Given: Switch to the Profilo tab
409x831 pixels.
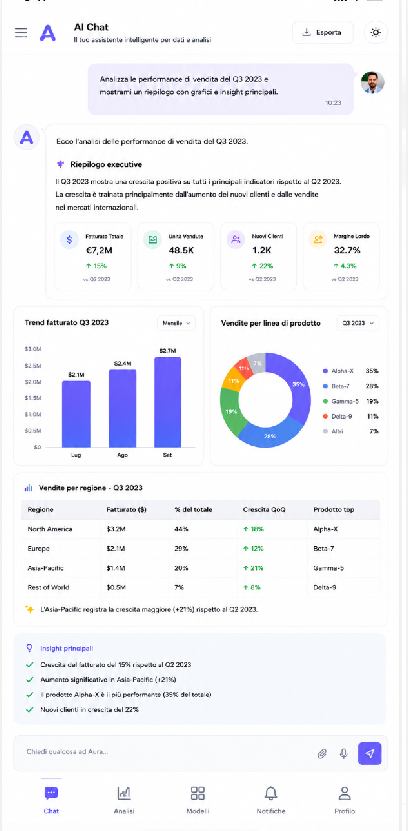Looking at the screenshot, I should click(344, 799).
